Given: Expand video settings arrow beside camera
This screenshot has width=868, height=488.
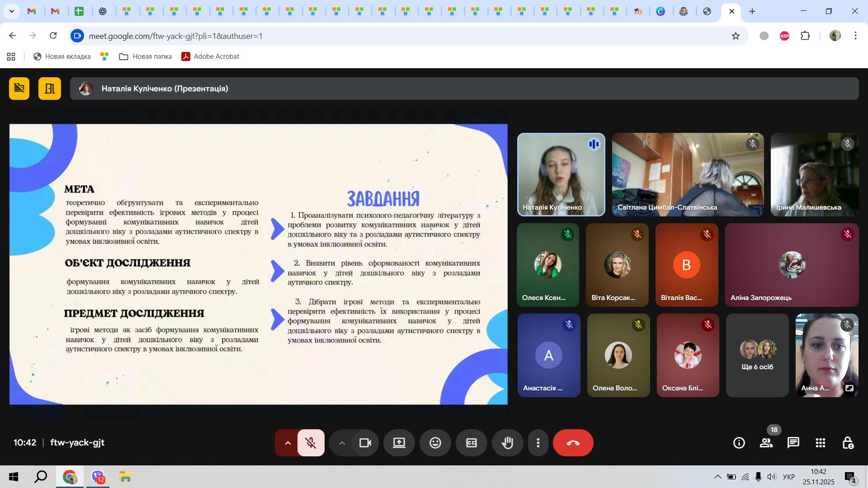Looking at the screenshot, I should (x=342, y=443).
